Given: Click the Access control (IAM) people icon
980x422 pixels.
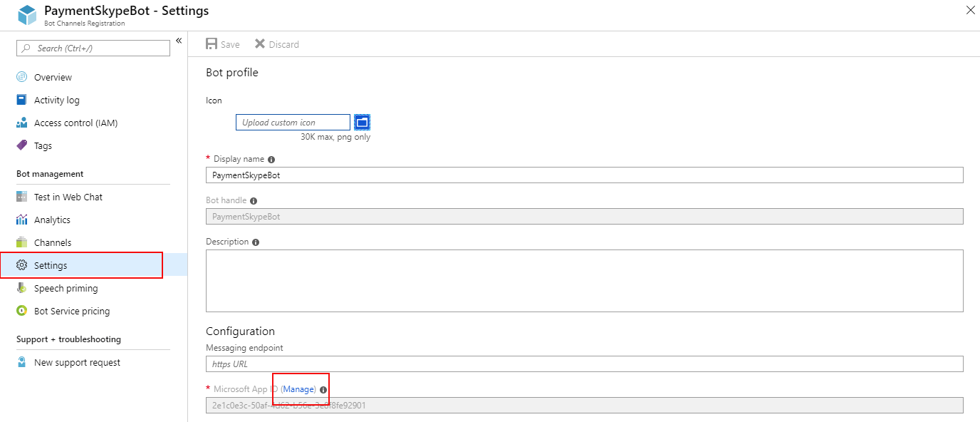Looking at the screenshot, I should (21, 123).
